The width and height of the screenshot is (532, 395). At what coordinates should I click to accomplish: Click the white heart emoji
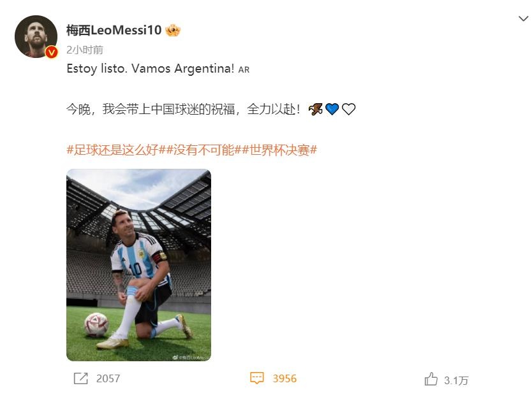pyautogui.click(x=348, y=109)
